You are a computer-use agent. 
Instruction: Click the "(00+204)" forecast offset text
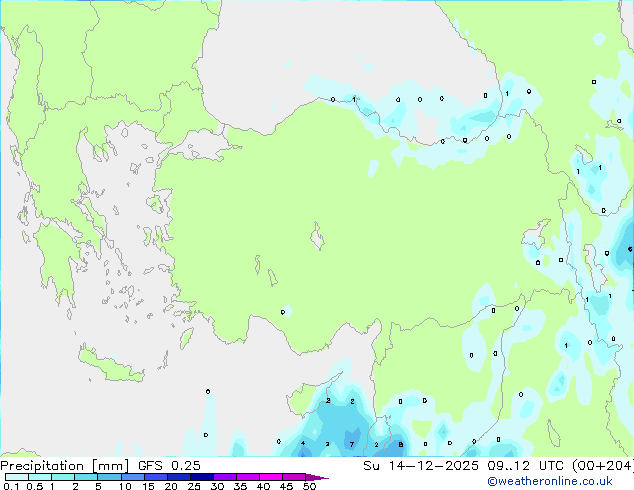click(602, 466)
